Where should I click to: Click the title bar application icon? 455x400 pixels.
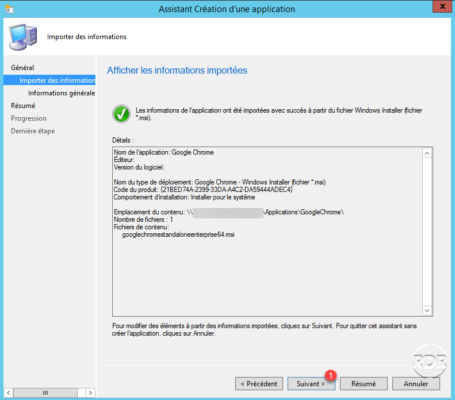click(9, 9)
